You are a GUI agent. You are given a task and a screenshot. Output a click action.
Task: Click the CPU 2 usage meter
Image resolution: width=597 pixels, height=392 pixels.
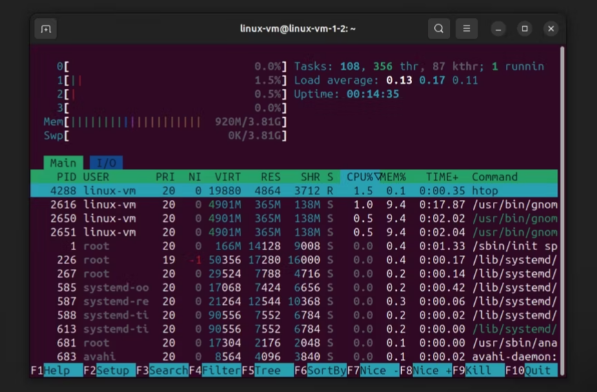(172, 94)
